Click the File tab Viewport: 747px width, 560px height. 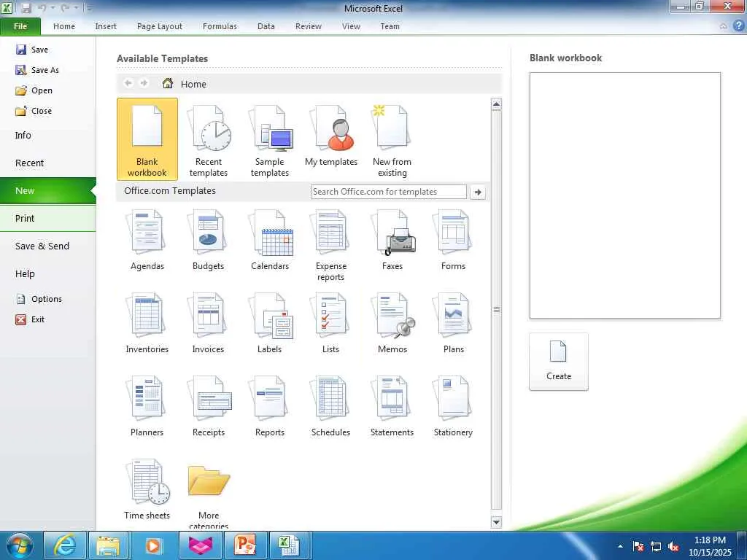(x=20, y=26)
